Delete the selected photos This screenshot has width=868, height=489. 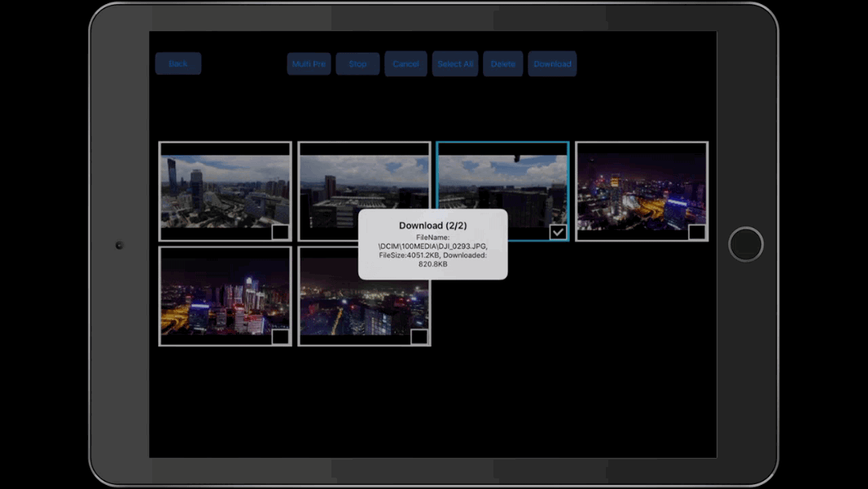coord(502,64)
